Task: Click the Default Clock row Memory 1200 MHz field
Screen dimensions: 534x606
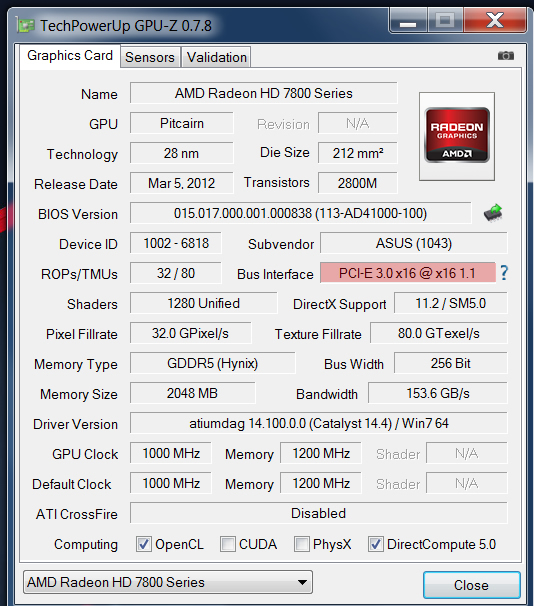Action: 321,483
